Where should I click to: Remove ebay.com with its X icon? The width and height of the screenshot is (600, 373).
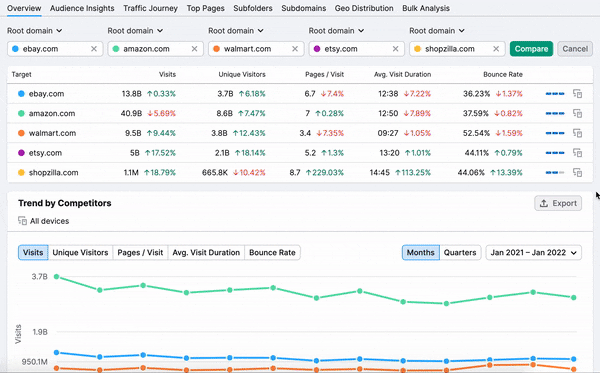pyautogui.click(x=94, y=49)
